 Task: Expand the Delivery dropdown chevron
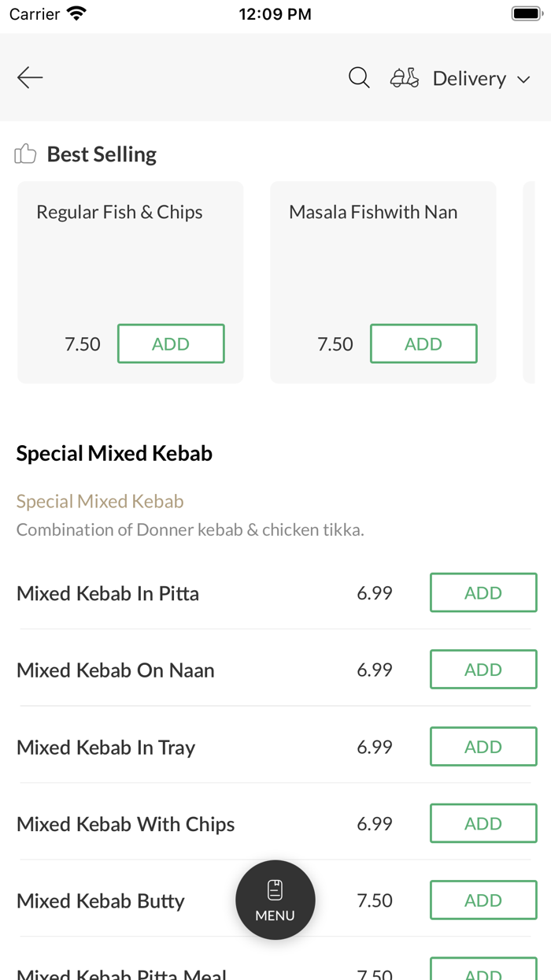click(x=523, y=80)
